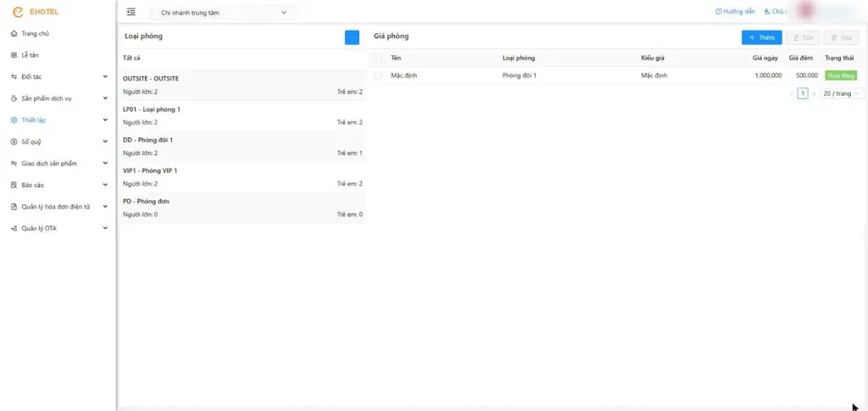Click the Chú link in top bar
Screen dimensions: 868x411
774,12
